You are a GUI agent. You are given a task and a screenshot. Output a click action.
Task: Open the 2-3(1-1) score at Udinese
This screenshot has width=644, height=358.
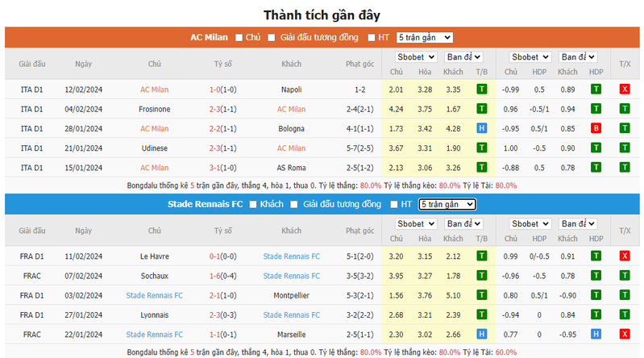click(x=223, y=148)
